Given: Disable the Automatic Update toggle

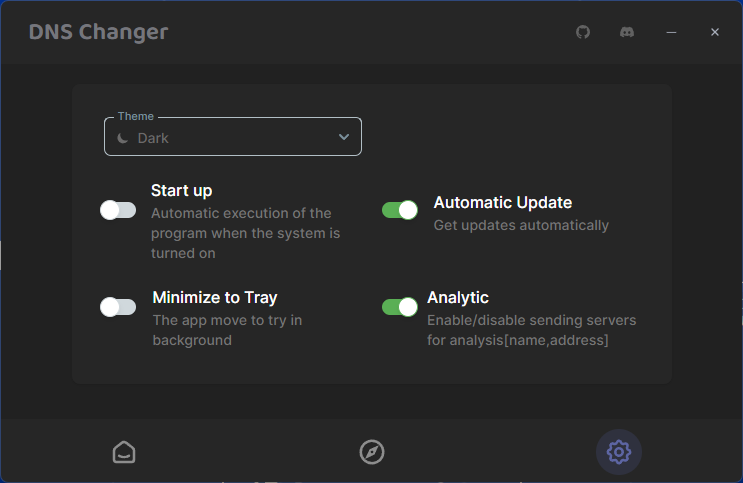Looking at the screenshot, I should [x=400, y=210].
